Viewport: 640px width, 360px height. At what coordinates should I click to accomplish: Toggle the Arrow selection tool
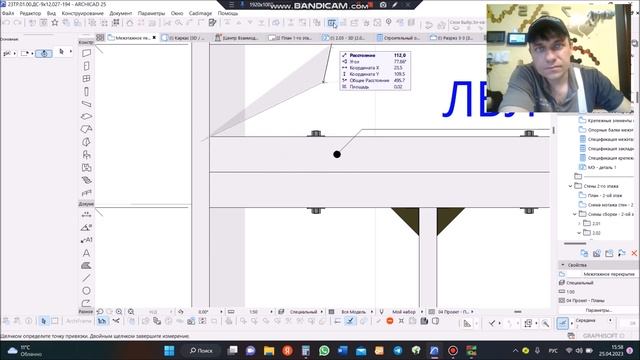[x=44, y=321]
